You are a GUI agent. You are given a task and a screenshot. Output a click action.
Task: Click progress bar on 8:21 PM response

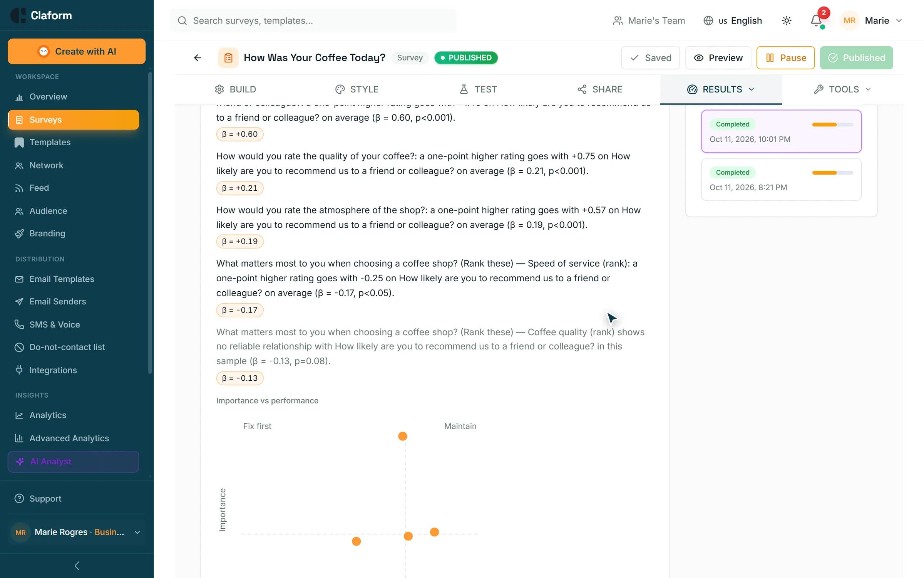click(x=832, y=173)
